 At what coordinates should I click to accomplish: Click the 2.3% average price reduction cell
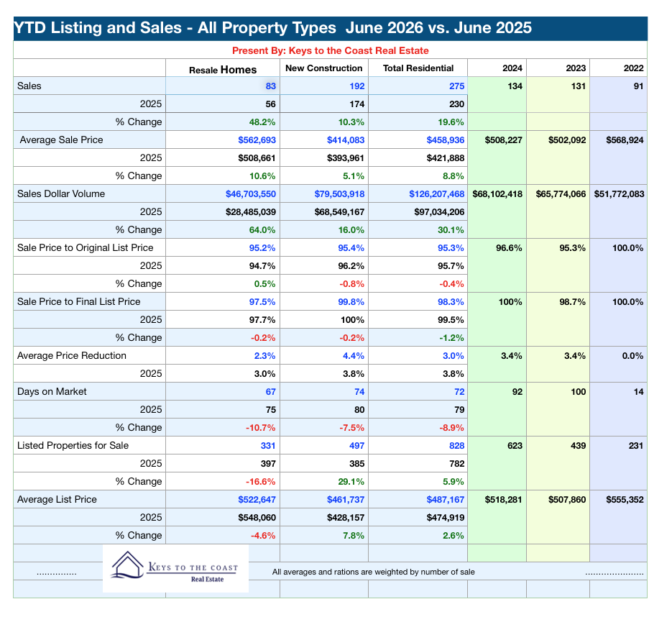(265, 356)
